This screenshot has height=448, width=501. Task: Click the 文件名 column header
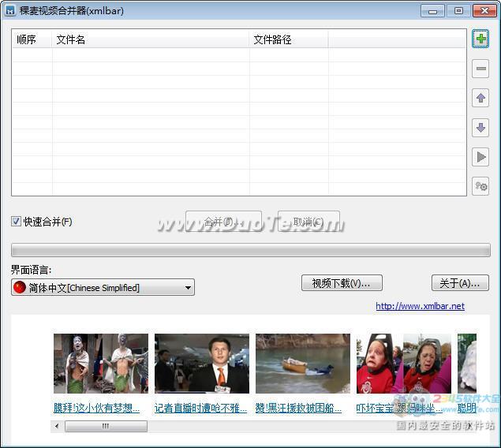150,39
